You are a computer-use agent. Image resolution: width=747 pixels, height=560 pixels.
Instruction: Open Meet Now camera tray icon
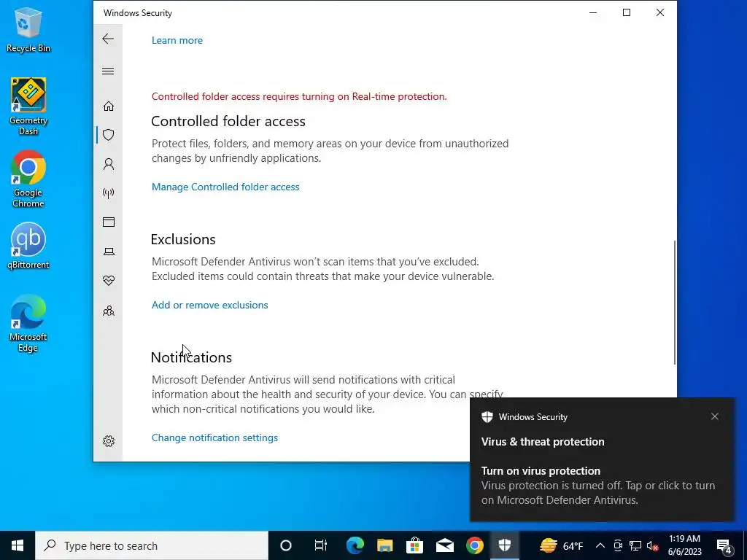(x=618, y=545)
